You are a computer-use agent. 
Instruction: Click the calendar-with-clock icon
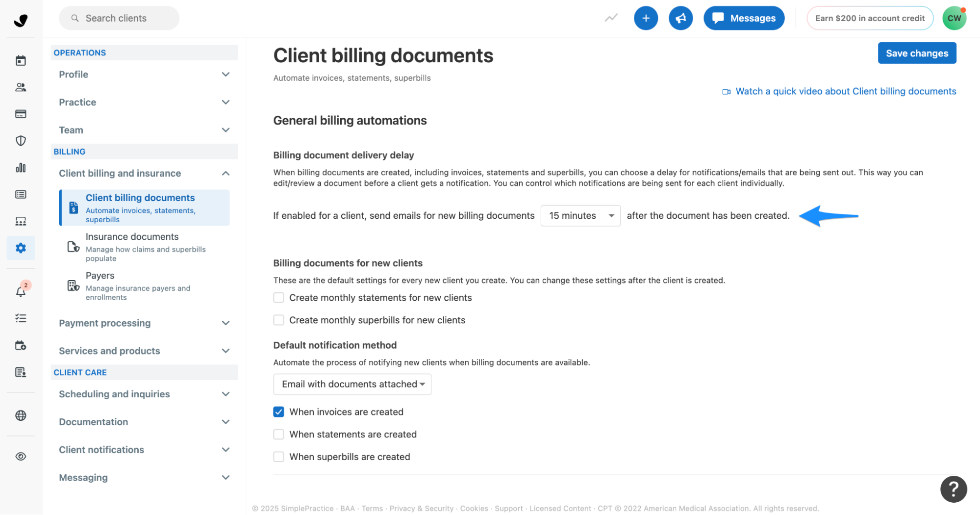click(x=21, y=345)
